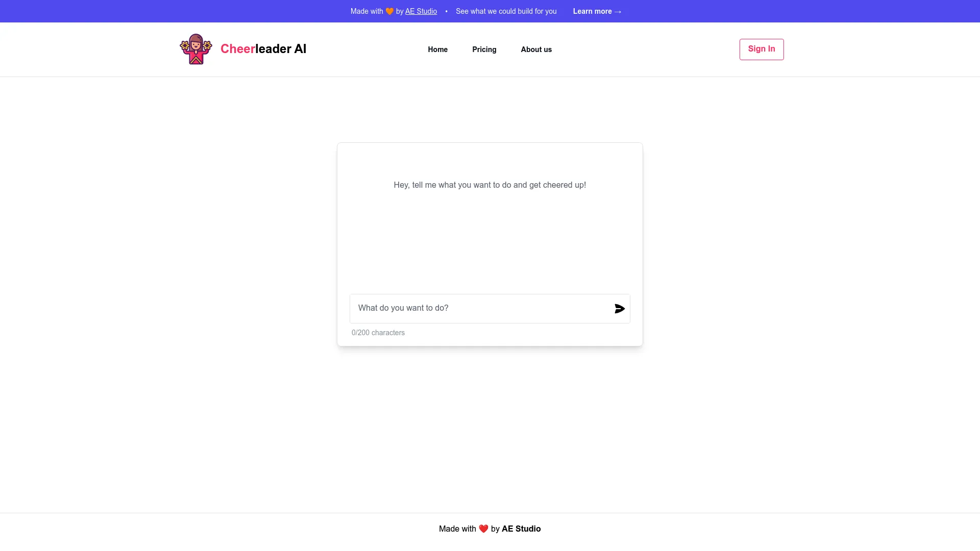Click the heart icon in footer
980x551 pixels.
(x=483, y=528)
